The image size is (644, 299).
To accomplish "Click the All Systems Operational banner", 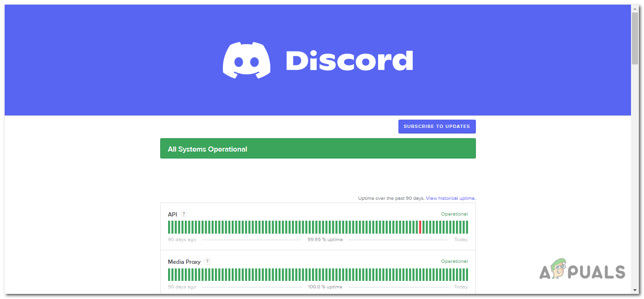I will pyautogui.click(x=318, y=148).
